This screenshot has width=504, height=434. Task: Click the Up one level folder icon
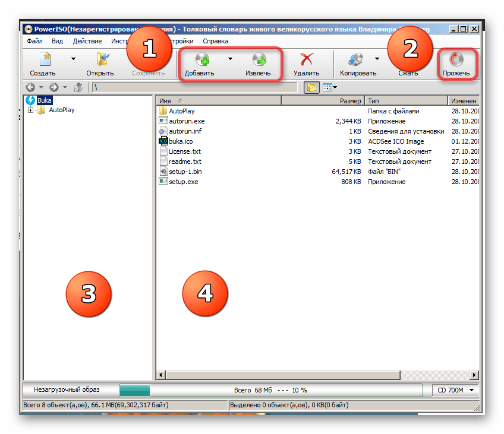78,87
